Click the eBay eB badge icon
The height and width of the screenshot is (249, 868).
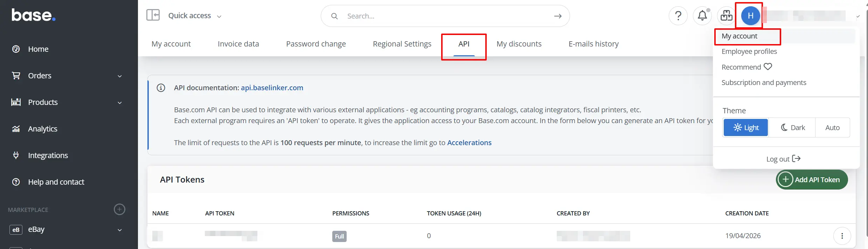tap(16, 229)
